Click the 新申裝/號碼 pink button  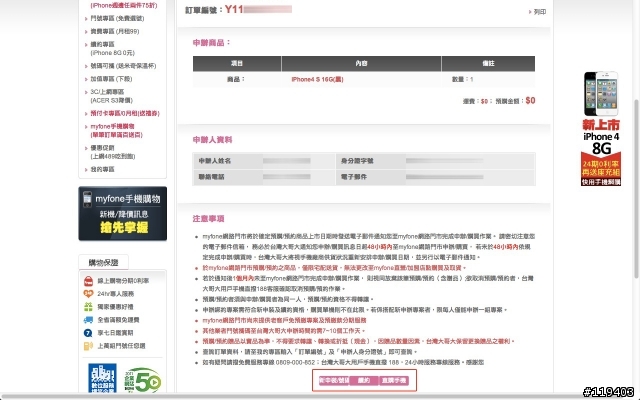334,380
